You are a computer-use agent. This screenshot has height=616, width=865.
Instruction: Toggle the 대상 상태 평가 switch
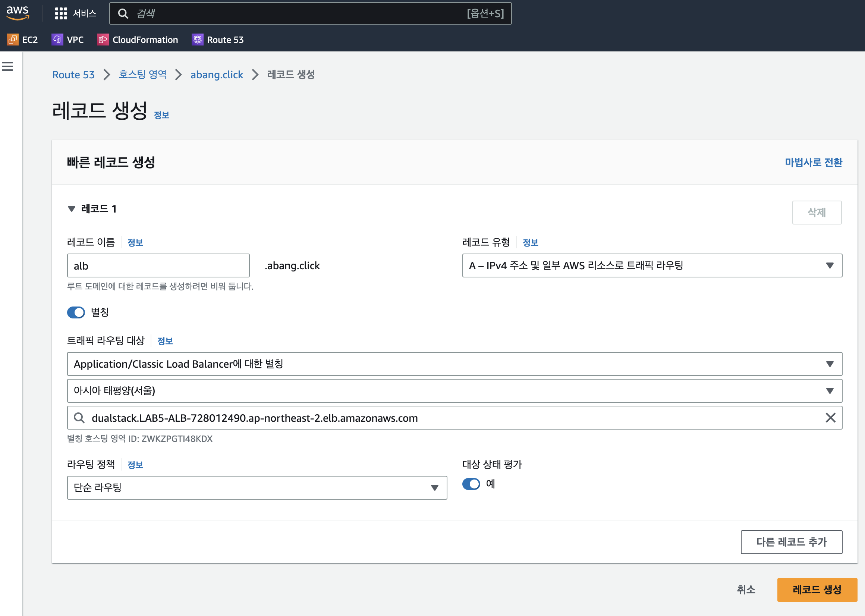click(x=471, y=484)
